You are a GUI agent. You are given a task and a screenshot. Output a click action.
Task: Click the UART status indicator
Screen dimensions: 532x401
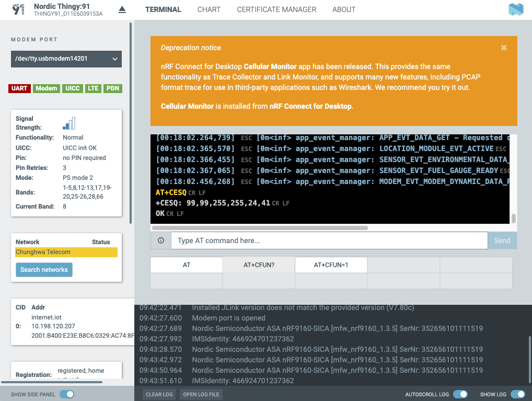[x=19, y=88]
